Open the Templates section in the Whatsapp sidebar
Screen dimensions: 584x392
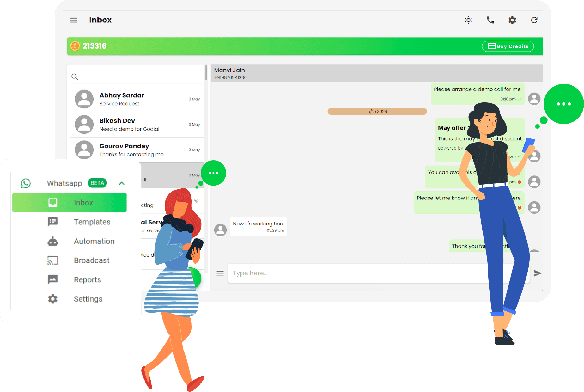[x=92, y=222]
